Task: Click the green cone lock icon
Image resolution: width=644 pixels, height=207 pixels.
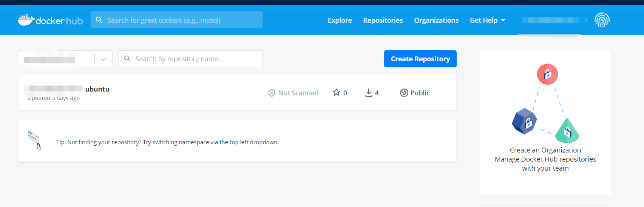Action: pyautogui.click(x=567, y=130)
